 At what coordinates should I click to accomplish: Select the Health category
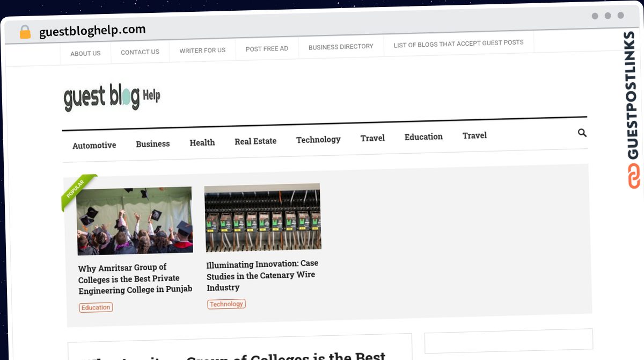tap(202, 142)
